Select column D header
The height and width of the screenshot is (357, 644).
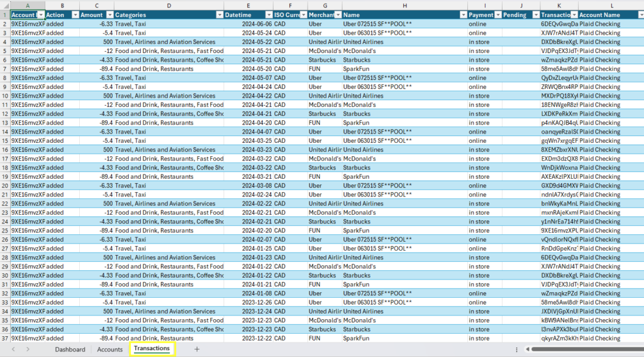tap(169, 5)
